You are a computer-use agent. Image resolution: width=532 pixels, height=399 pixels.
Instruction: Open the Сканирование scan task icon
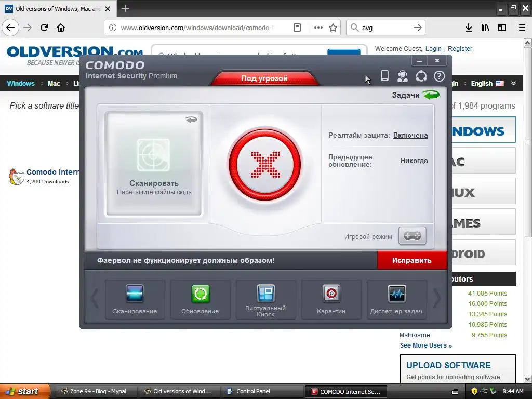point(135,299)
